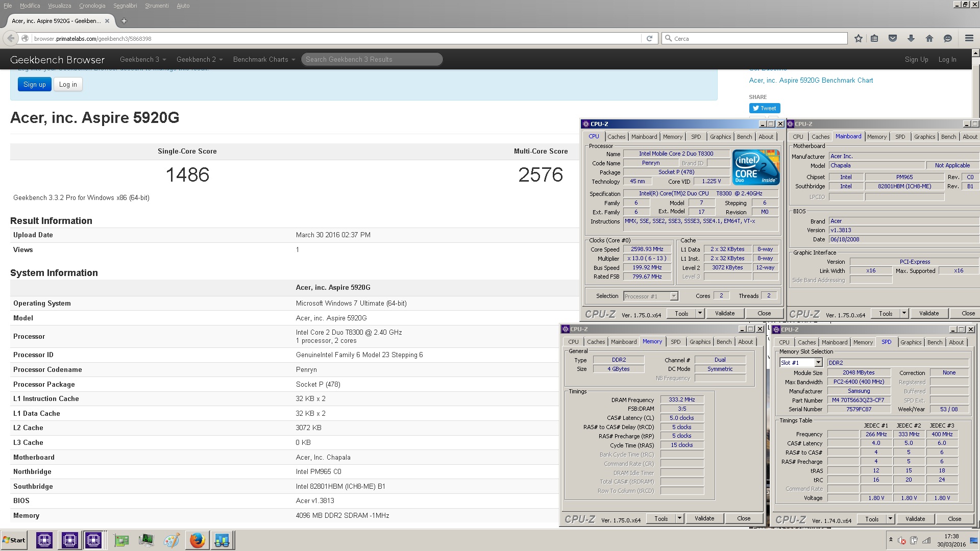980x551 pixels.
Task: Show bookmarks list icon in Firefox toolbar
Action: pyautogui.click(x=874, y=38)
